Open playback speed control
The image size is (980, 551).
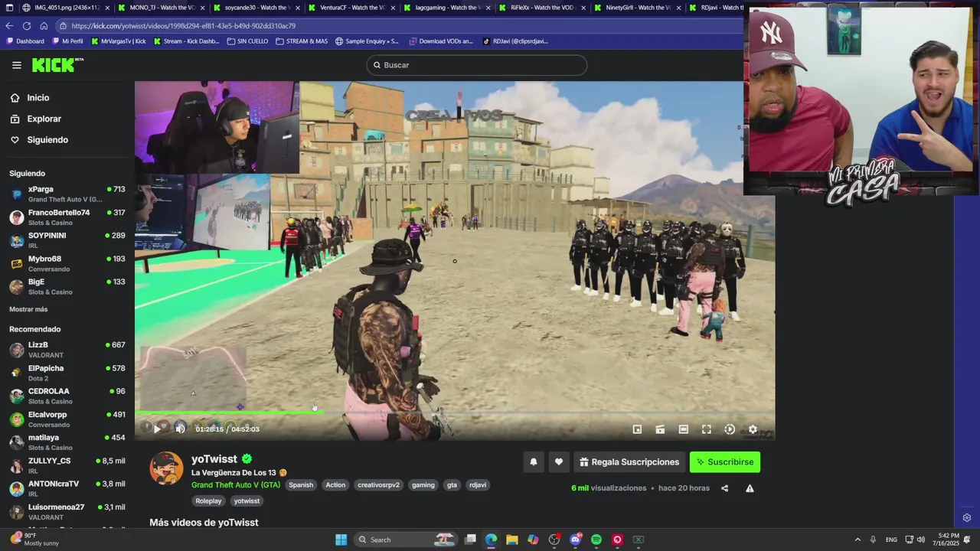tap(730, 429)
